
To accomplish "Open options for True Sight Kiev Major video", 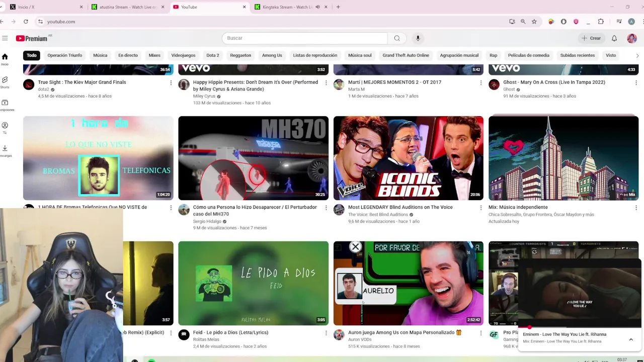I will (171, 82).
